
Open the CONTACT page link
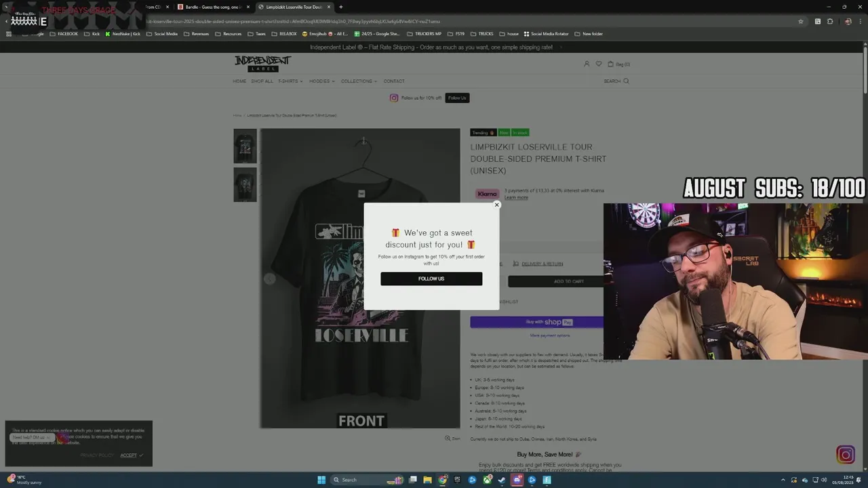[x=394, y=81]
